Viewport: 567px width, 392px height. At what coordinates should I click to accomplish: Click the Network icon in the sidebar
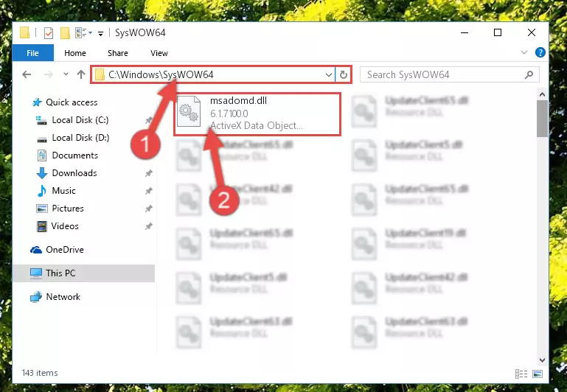point(36,297)
